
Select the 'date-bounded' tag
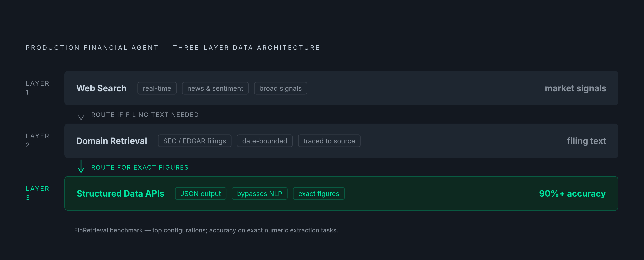pyautogui.click(x=265, y=141)
